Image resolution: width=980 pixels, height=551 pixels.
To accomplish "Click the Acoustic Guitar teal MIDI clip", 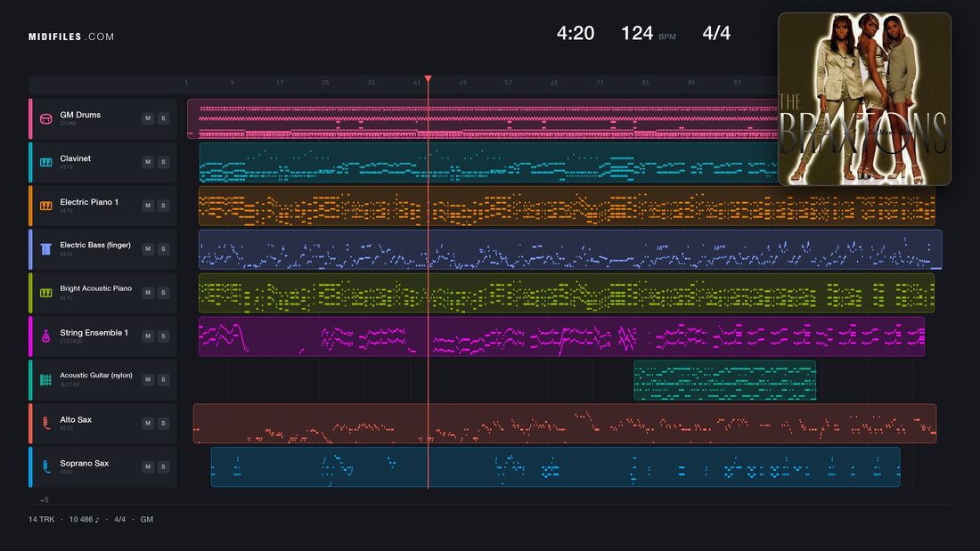I will click(x=725, y=380).
